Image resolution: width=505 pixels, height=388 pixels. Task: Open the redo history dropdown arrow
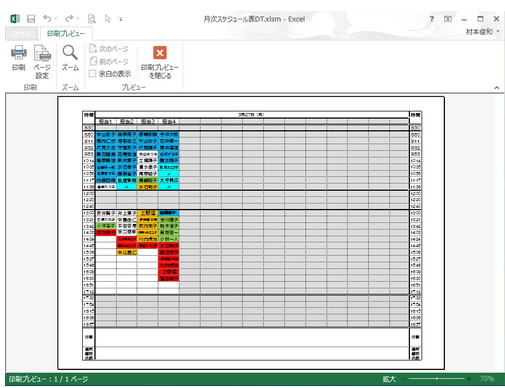pyautogui.click(x=78, y=19)
